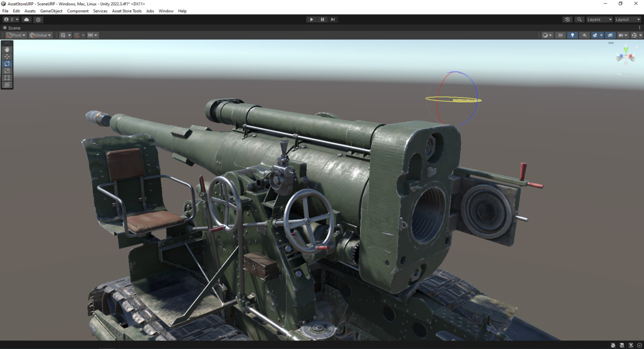Viewport: 644px width, 349px height.
Task: Click the Search icon near Layers
Action: pyautogui.click(x=579, y=19)
